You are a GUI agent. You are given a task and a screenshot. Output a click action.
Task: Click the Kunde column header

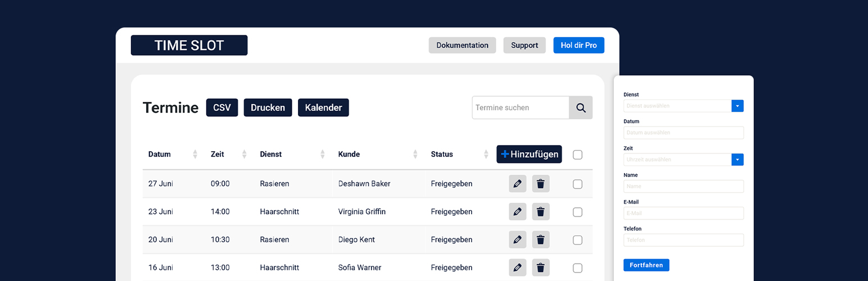(x=349, y=154)
